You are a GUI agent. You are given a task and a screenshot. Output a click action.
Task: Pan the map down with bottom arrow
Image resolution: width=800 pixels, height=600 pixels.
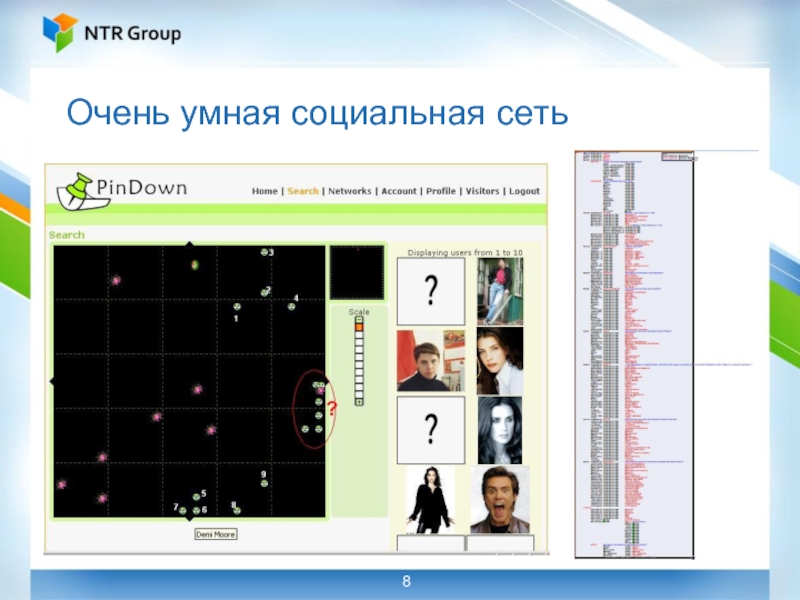tap(189, 518)
